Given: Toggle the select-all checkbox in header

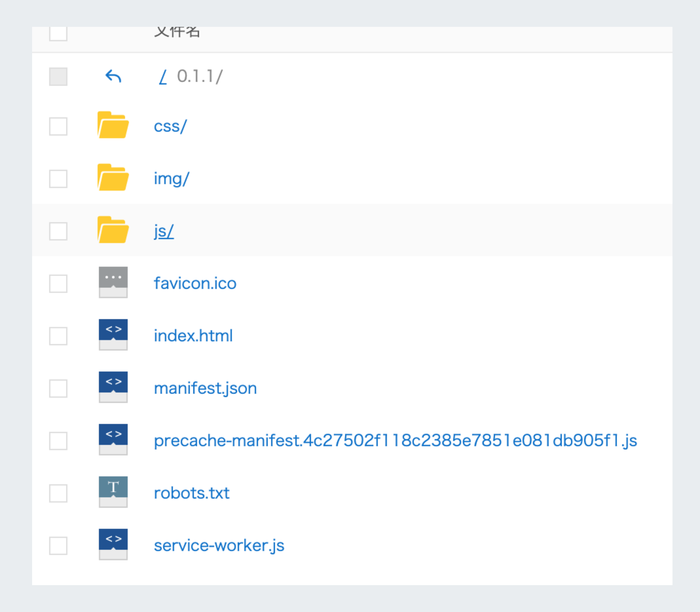Looking at the screenshot, I should tap(58, 33).
